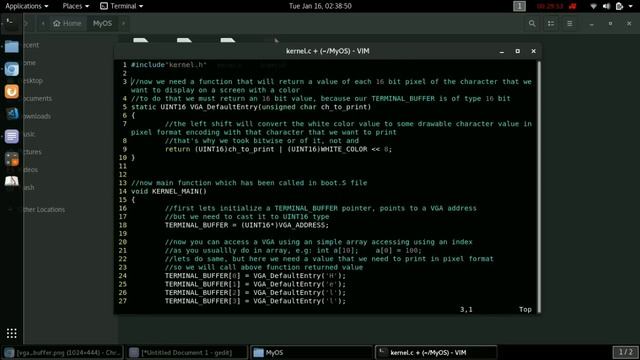Click on line 14 void KERNEL_MAIN()

coord(169,191)
